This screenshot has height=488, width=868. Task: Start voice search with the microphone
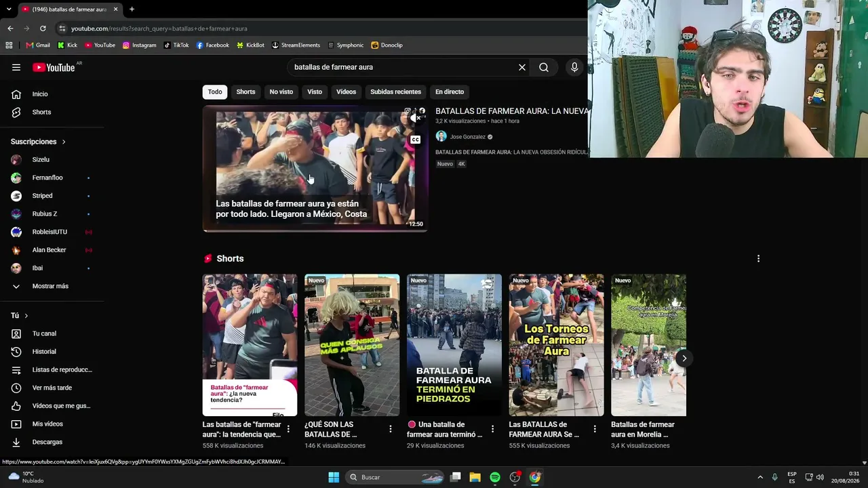[x=574, y=67]
